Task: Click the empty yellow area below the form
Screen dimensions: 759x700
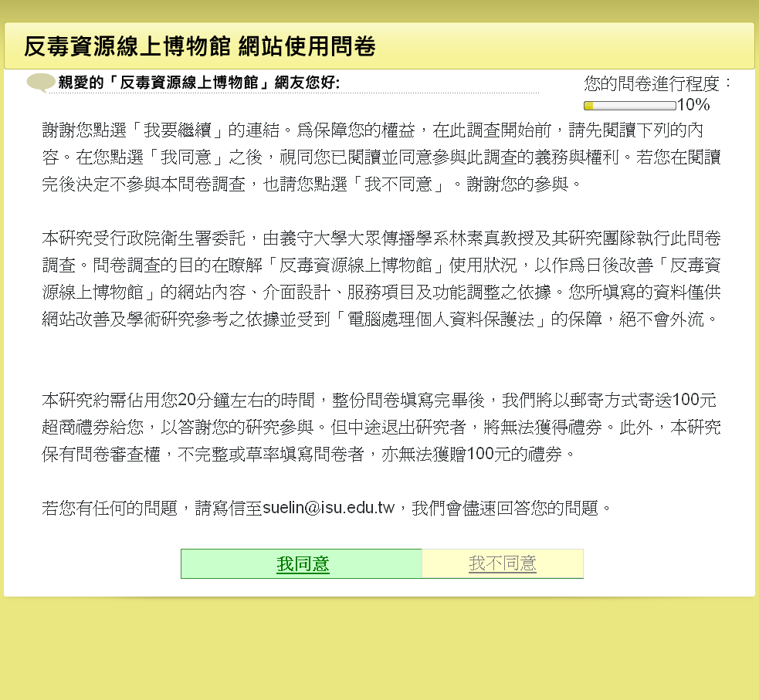Action: [x=378, y=648]
